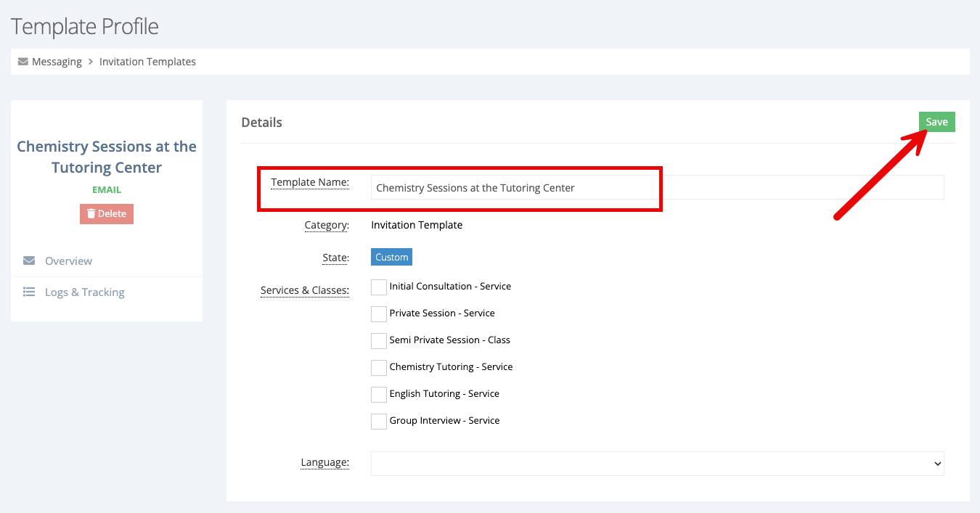
Task: Go to Invitation Templates breadcrumb
Action: tap(147, 62)
